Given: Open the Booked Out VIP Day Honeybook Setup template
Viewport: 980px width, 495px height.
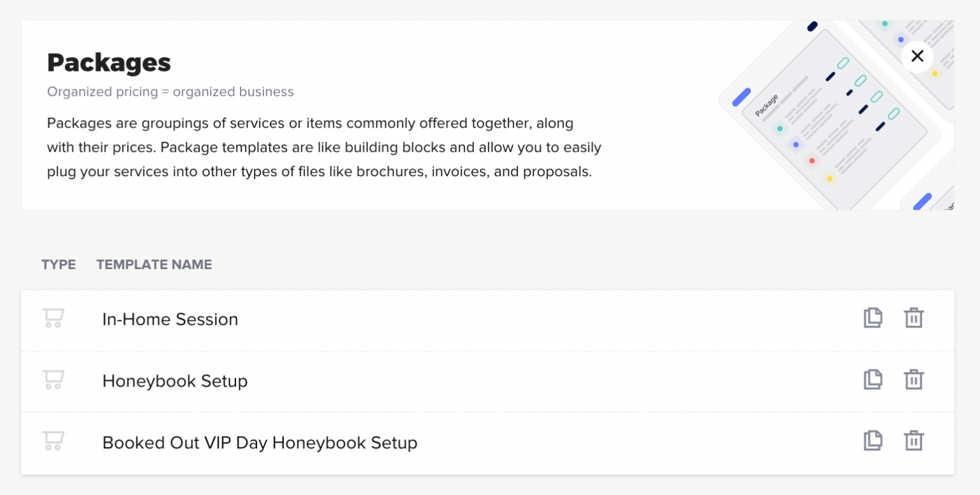Looking at the screenshot, I should point(260,442).
